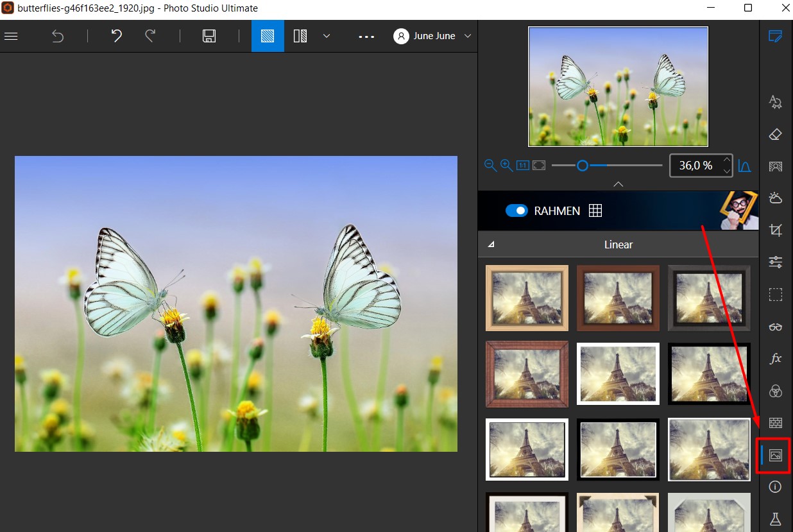Image resolution: width=793 pixels, height=532 pixels.
Task: Open the hamburger main menu
Action: 11,36
